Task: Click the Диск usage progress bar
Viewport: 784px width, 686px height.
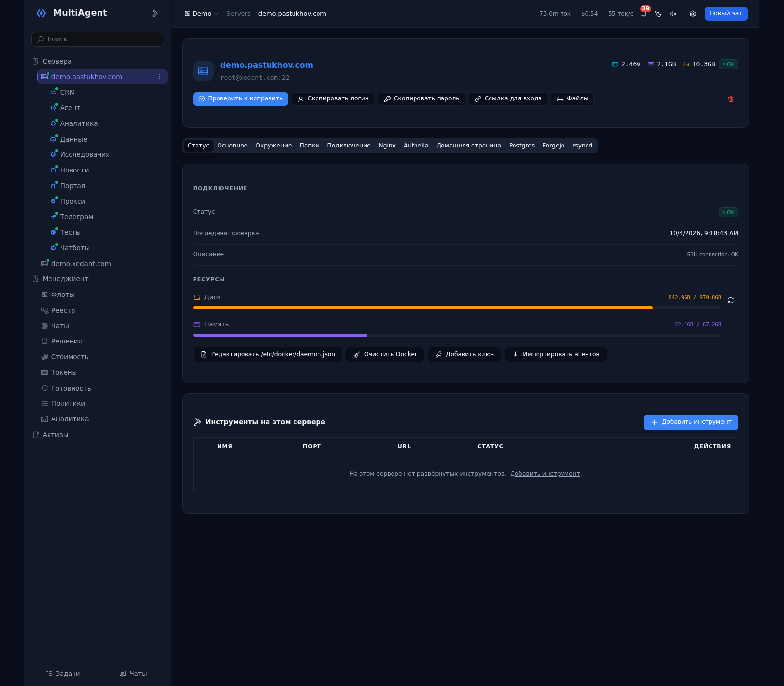Action: [x=457, y=308]
